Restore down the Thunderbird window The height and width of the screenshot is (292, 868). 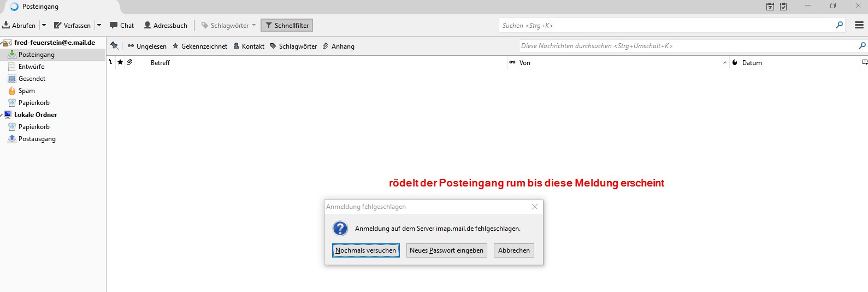[833, 5]
